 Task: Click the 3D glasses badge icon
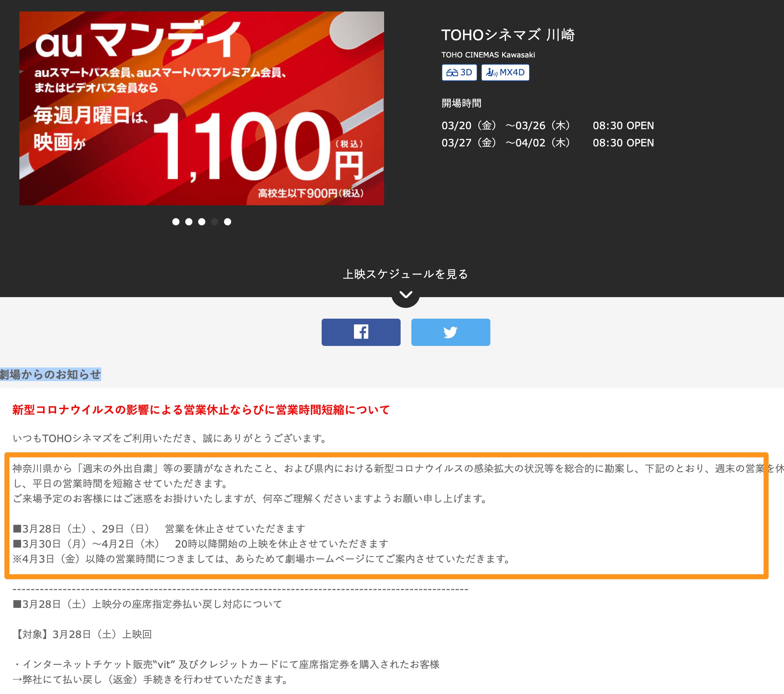452,72
